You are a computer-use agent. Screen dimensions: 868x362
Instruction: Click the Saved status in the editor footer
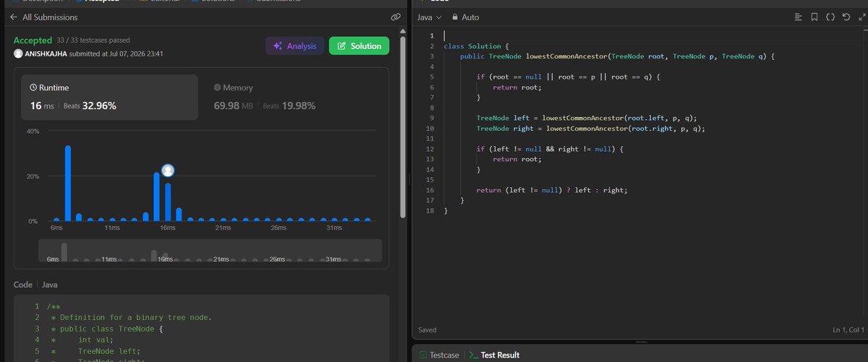[428, 330]
